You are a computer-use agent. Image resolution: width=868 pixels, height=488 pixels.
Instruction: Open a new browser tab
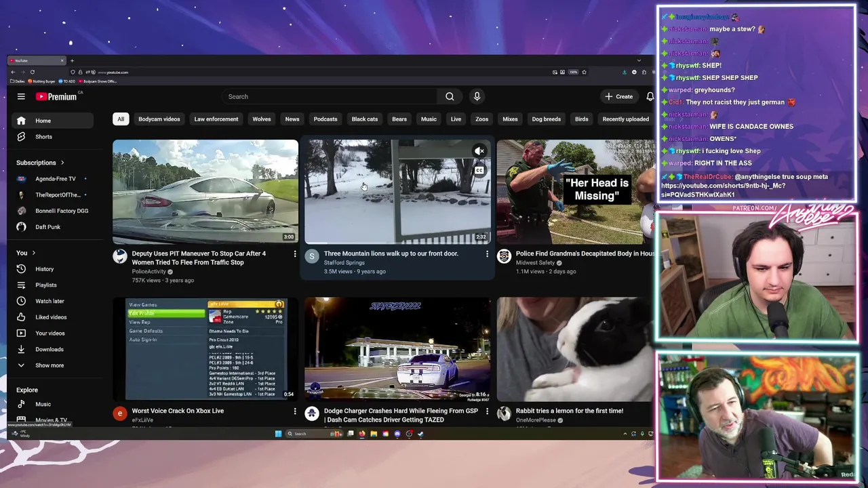(72, 60)
